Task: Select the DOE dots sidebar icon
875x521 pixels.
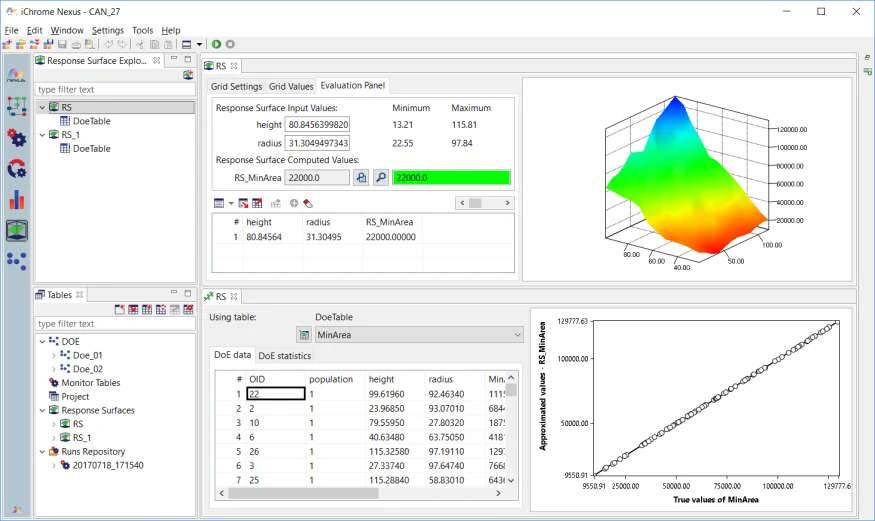Action: [17, 261]
